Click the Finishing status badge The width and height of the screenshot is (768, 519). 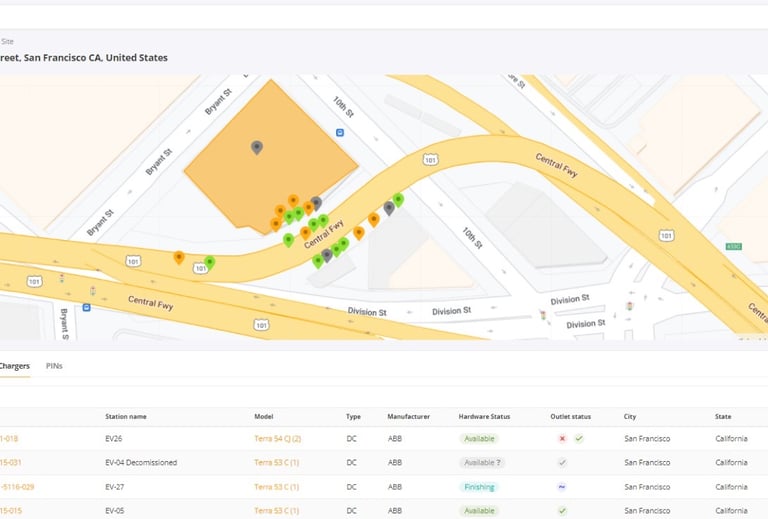coord(479,487)
